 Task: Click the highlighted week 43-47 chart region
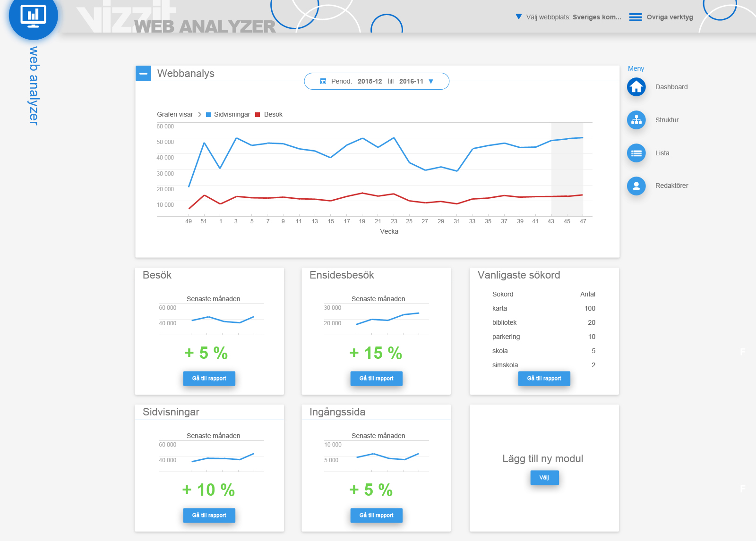(567, 169)
